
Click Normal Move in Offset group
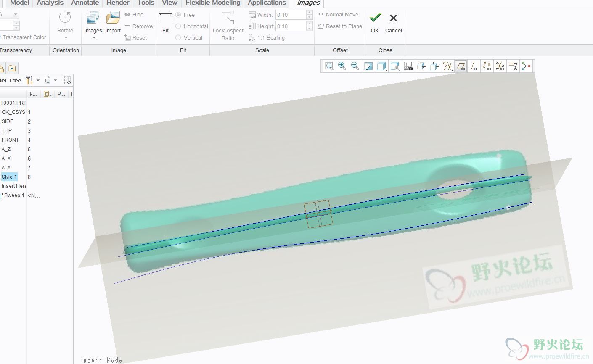pos(338,14)
